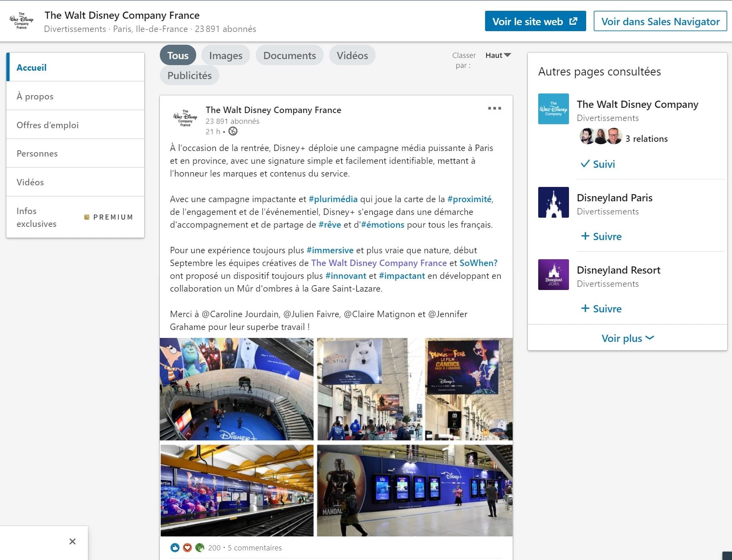Click the celebrate reaction icon under the post
Image resolution: width=732 pixels, height=560 pixels.
pyautogui.click(x=200, y=548)
